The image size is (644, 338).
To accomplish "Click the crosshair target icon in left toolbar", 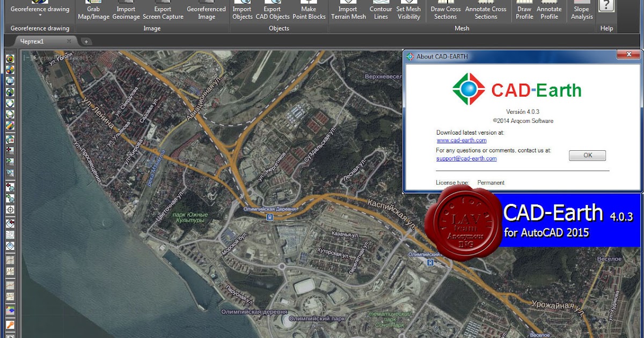I will point(10,210).
